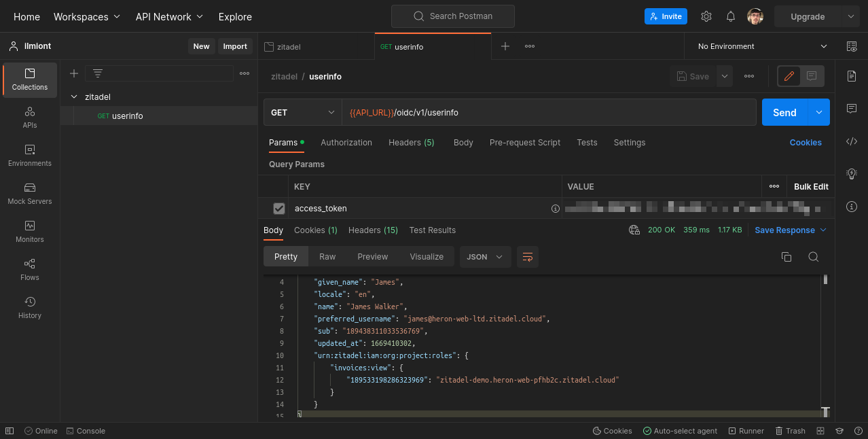The width and height of the screenshot is (868, 439).
Task: Open the request info icon in the right sidebar
Action: pos(852,207)
